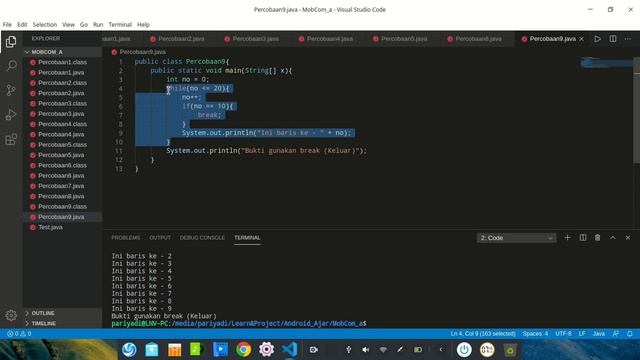640x360 pixels.
Task: Click the Ln 4, Col 9 status item
Action: click(x=483, y=334)
